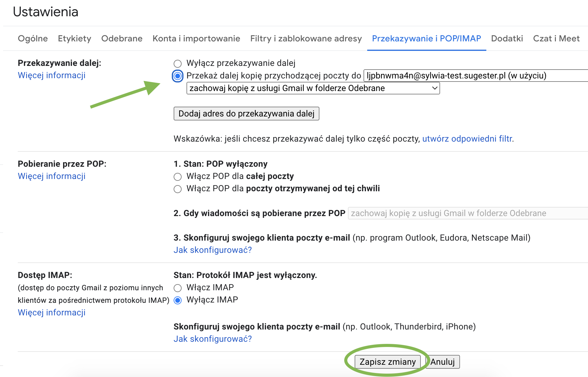Select 'Wyłącz IMAP' radio button

(178, 300)
